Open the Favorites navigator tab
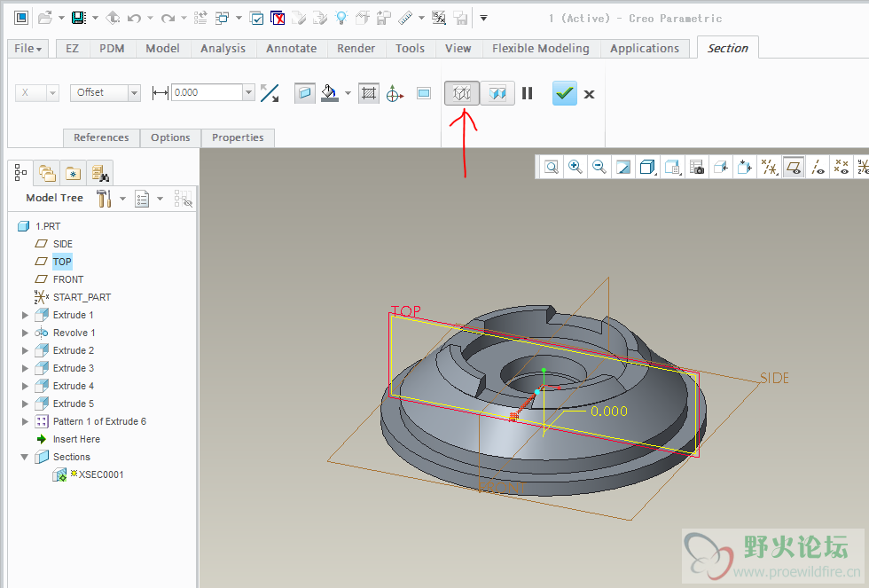The width and height of the screenshot is (869, 588). click(x=73, y=174)
